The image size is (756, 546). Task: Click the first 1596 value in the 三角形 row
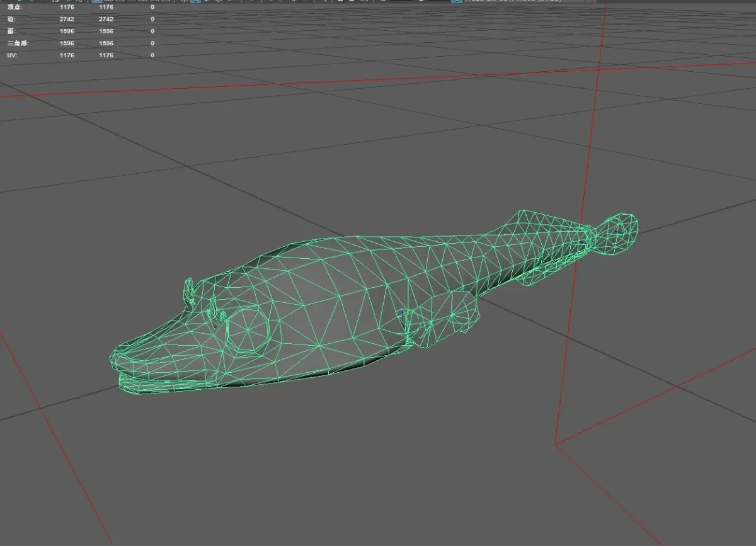[x=67, y=43]
